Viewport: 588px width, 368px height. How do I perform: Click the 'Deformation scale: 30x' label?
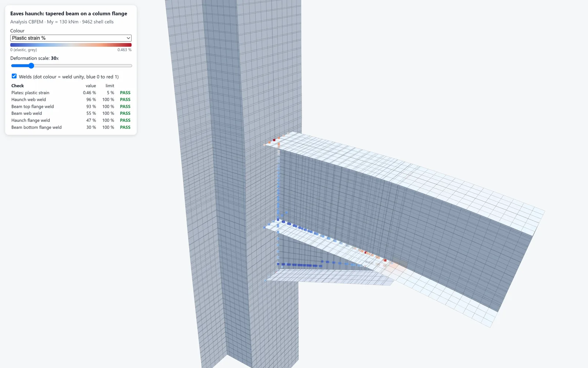coord(35,58)
